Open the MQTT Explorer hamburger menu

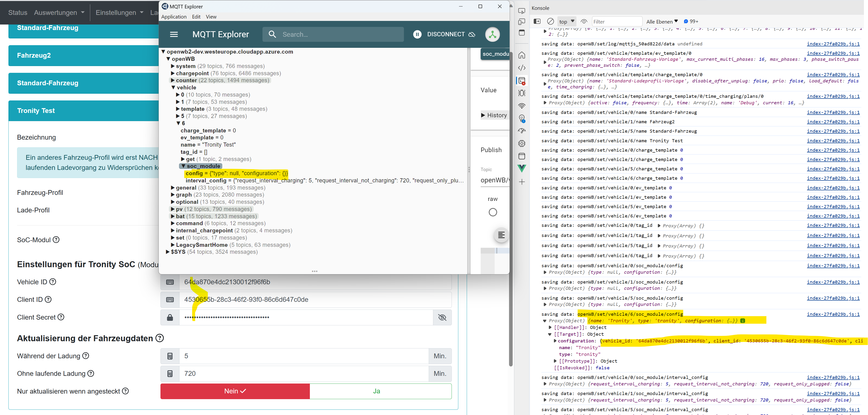pyautogui.click(x=173, y=34)
